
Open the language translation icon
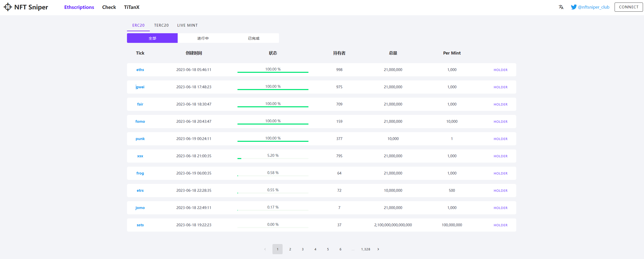pyautogui.click(x=561, y=7)
